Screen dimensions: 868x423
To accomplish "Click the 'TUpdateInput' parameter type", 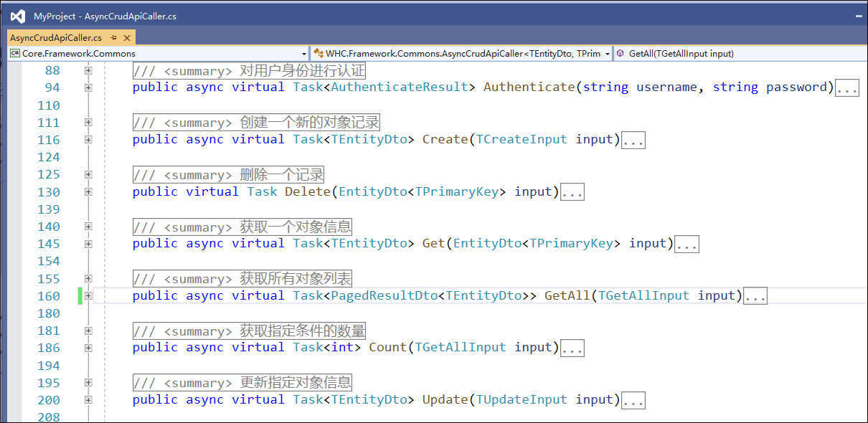I will coord(522,399).
